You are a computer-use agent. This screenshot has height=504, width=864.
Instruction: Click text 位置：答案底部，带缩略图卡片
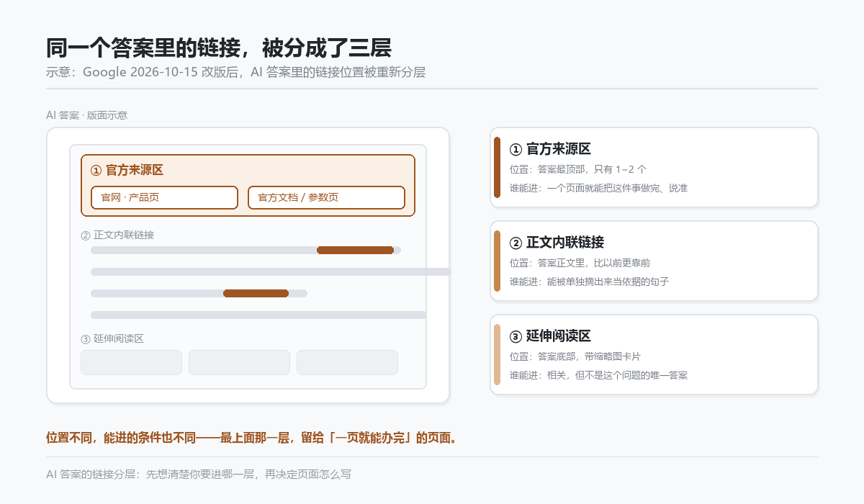click(575, 356)
